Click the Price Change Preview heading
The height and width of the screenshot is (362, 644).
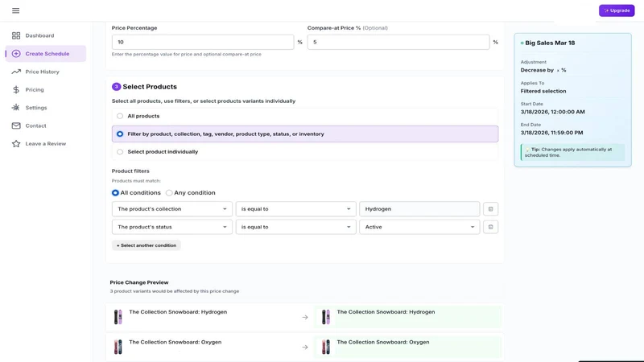139,282
